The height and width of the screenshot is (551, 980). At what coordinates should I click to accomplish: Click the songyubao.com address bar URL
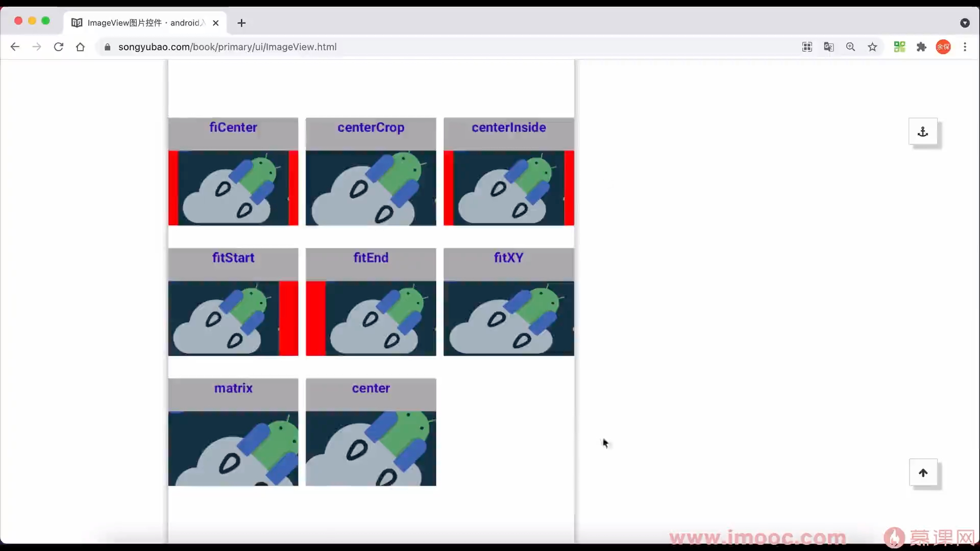pyautogui.click(x=227, y=47)
